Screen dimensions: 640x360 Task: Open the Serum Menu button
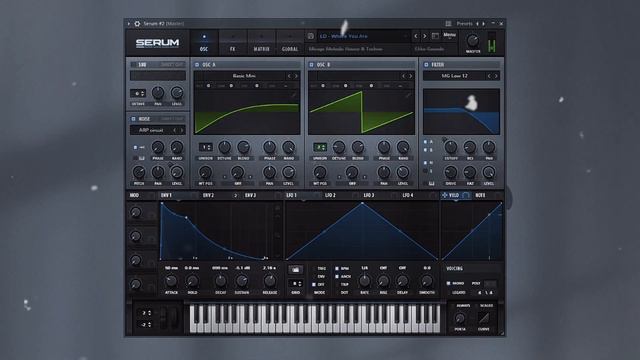pos(449,36)
